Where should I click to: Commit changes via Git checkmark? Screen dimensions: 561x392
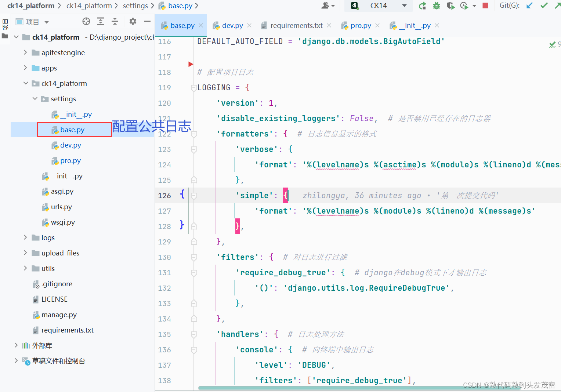(x=544, y=6)
